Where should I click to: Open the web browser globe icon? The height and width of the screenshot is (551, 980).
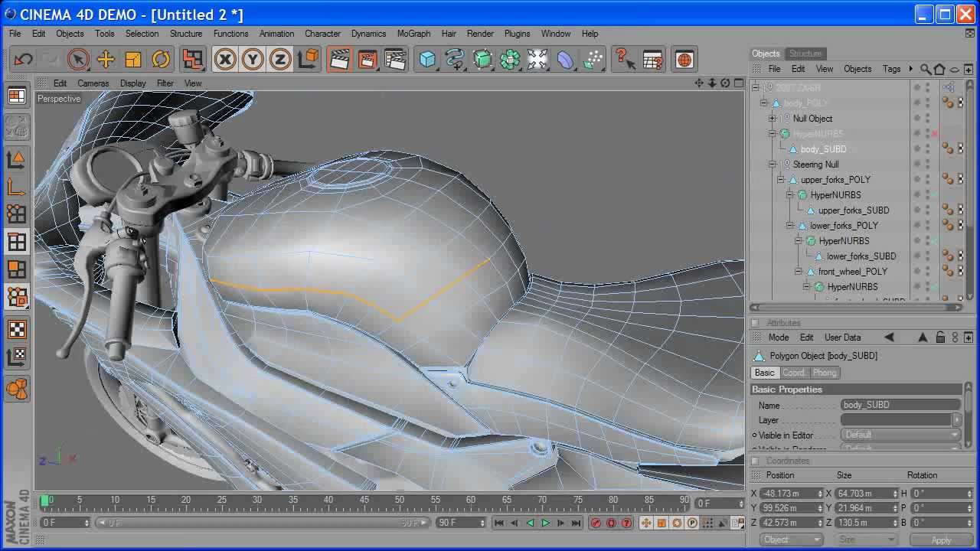[x=684, y=59]
